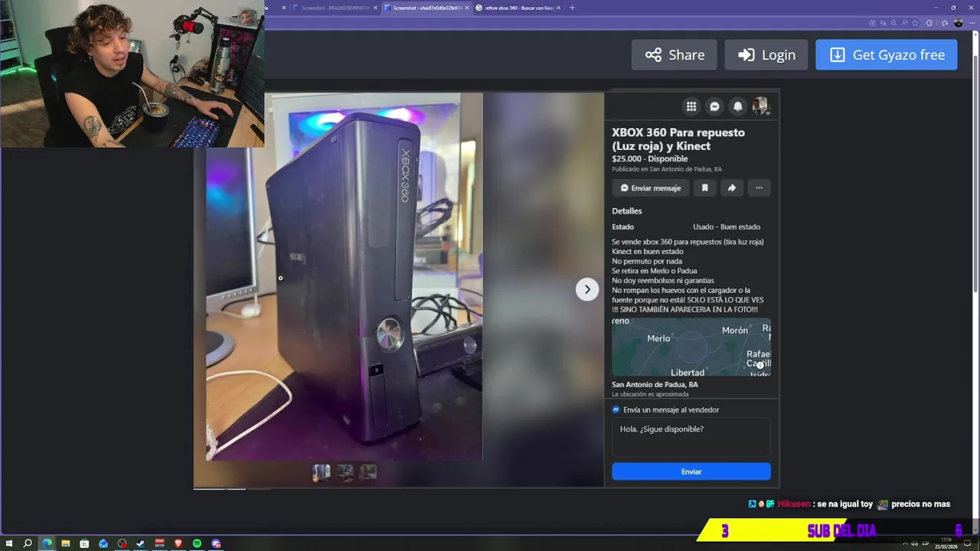Open Spotify from the taskbar
This screenshot has height=551, width=980.
[x=197, y=543]
